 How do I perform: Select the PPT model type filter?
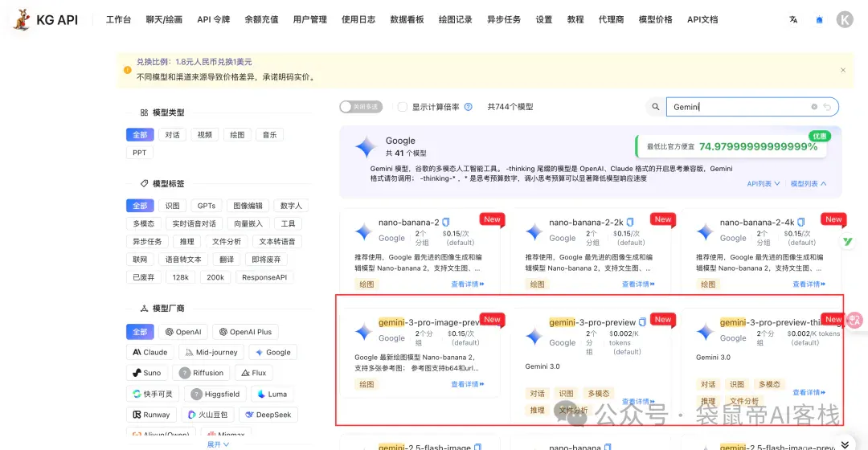click(140, 153)
